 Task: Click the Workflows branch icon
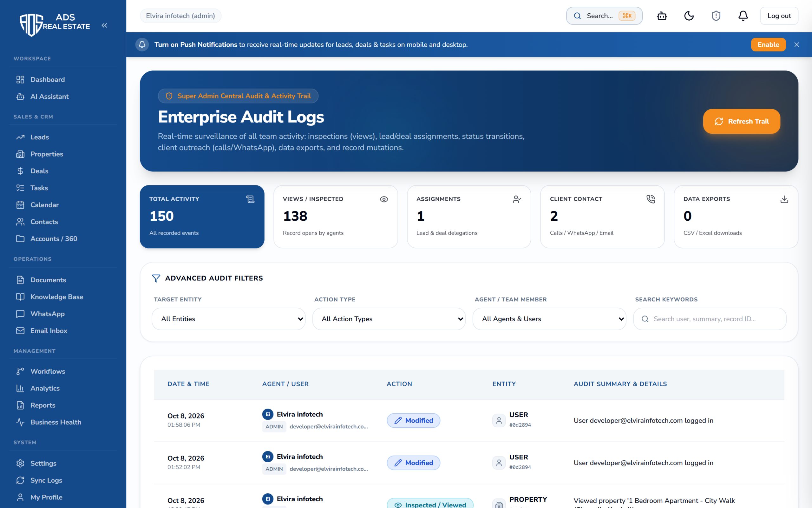(x=20, y=371)
